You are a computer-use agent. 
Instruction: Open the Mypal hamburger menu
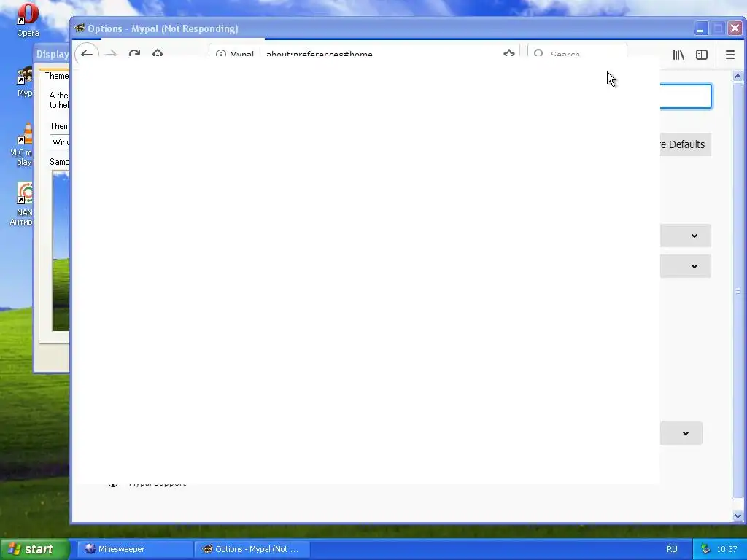(729, 55)
